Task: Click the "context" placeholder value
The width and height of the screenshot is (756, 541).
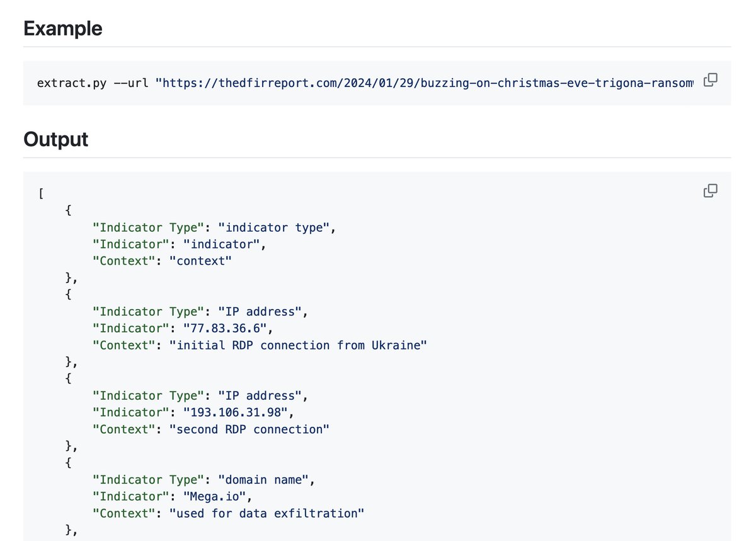Action: [200, 261]
